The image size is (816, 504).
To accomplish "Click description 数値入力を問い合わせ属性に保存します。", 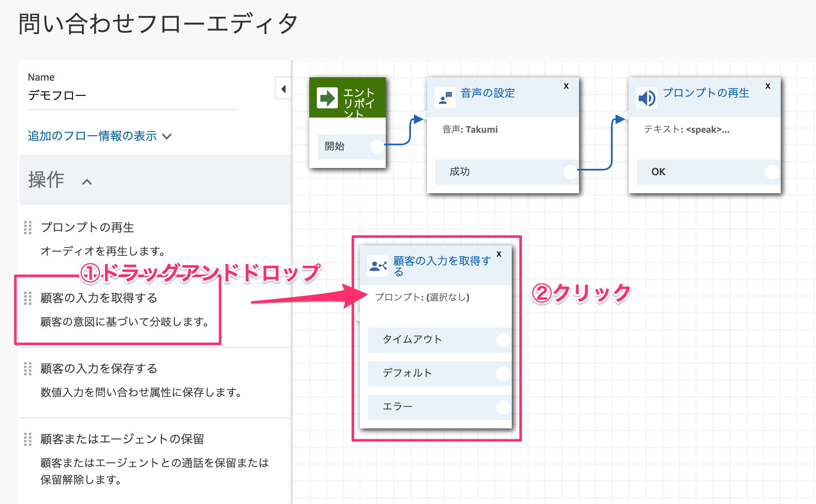I will coord(141,392).
